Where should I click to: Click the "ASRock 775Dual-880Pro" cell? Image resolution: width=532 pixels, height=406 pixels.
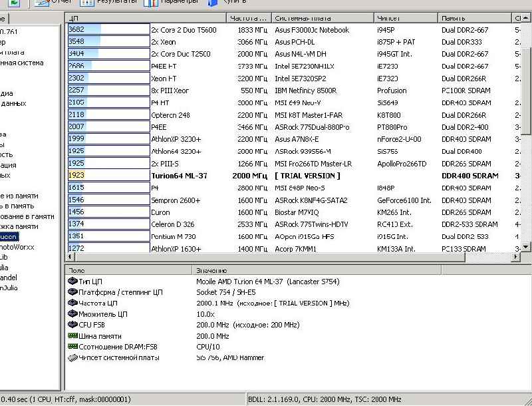(312, 127)
